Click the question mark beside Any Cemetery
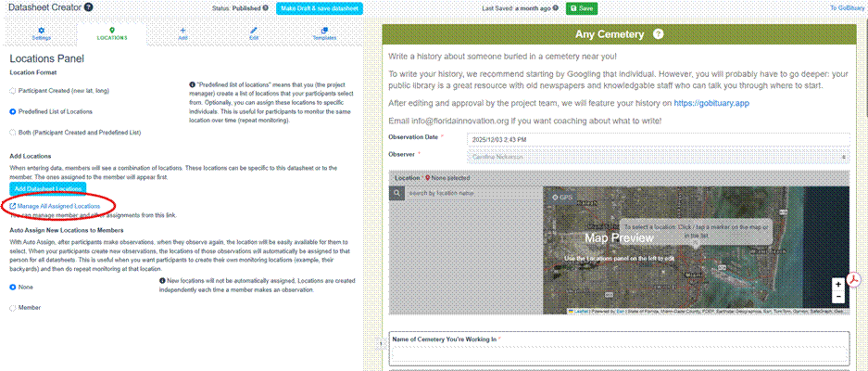Viewport: 868px width, 371px height. [658, 34]
